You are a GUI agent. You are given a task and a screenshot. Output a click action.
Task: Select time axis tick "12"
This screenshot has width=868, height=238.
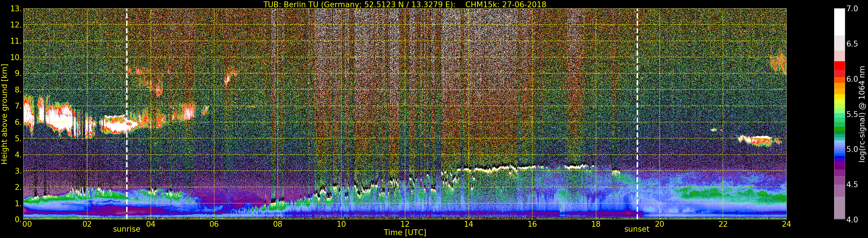[405, 224]
